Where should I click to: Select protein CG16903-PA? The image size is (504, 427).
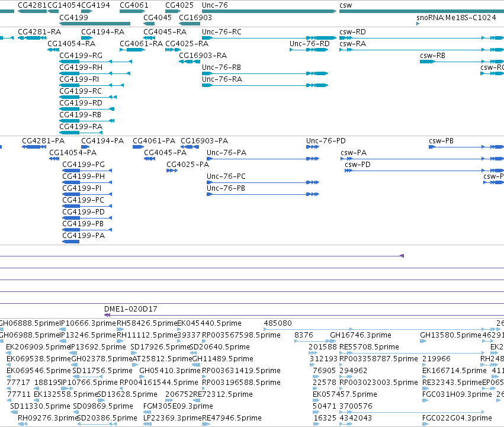(x=204, y=141)
